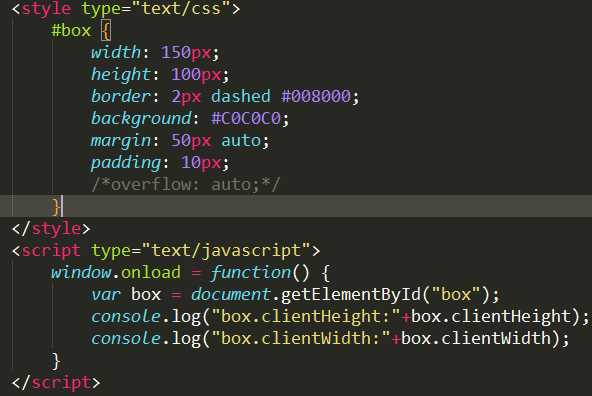Click console on the clientHeight log line
The height and width of the screenshot is (396, 592).
(x=125, y=317)
